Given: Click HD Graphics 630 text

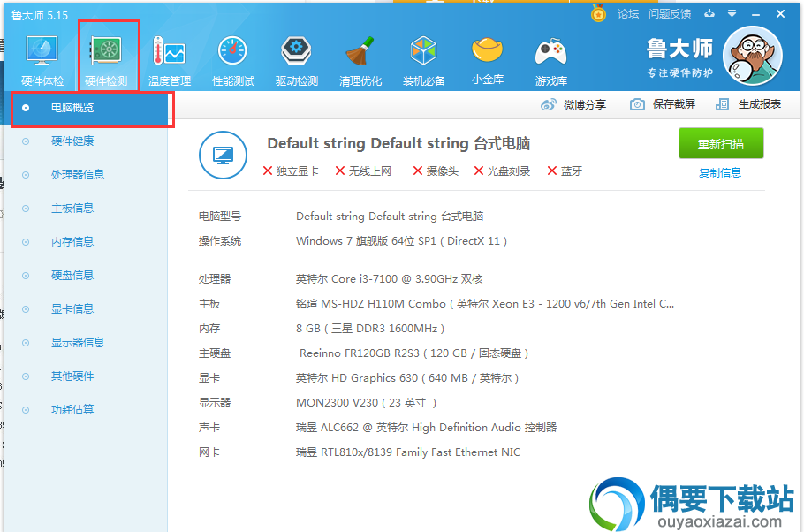Looking at the screenshot, I should [407, 378].
